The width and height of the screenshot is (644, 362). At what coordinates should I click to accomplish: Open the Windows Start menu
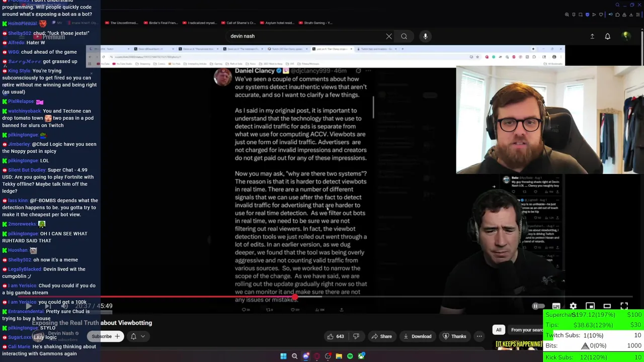pyautogui.click(x=283, y=356)
